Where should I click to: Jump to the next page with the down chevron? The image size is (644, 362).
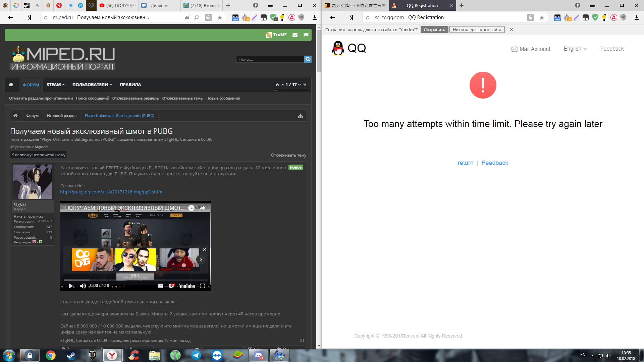(300, 85)
